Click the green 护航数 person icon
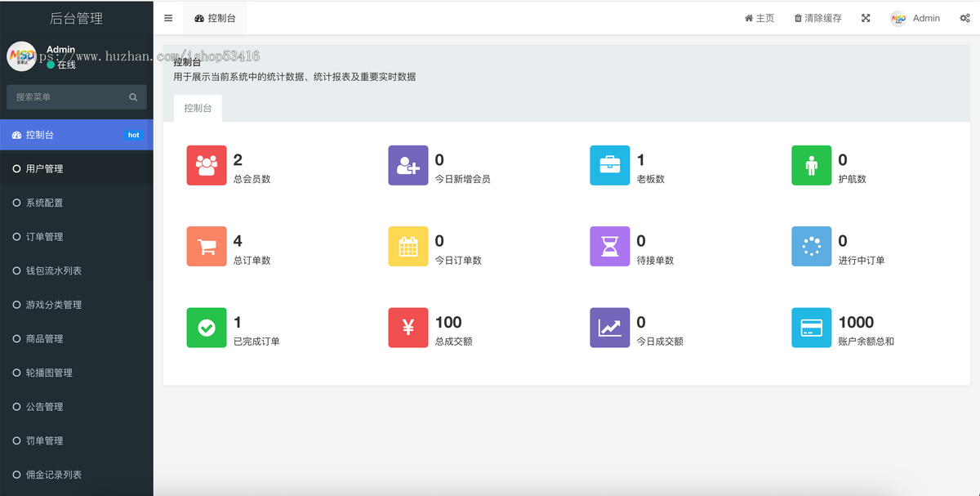Viewport: 980px width, 496px height. coord(812,165)
